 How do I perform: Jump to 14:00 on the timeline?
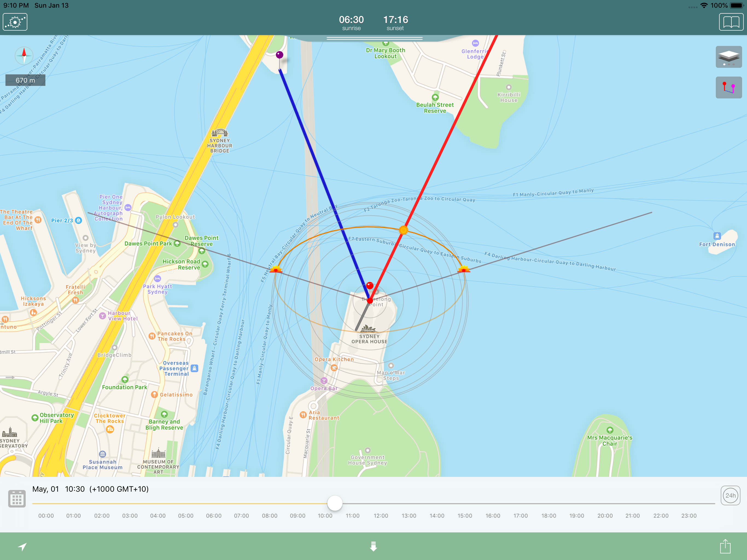437,516
